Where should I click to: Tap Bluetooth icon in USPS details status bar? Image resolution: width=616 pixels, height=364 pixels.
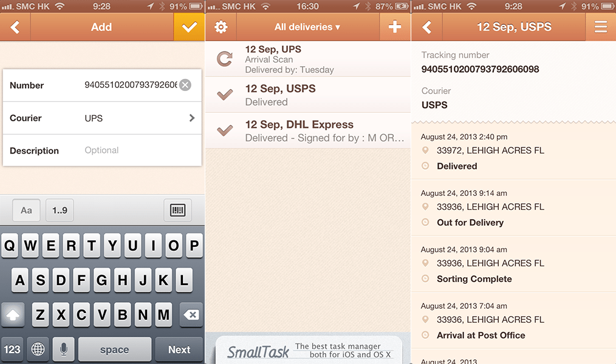574,6
